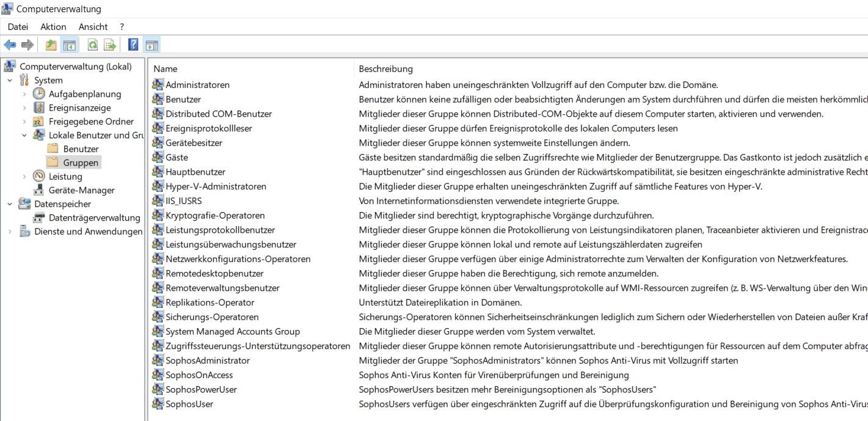Select the Ereignisprotokollleser group name

[x=209, y=128]
